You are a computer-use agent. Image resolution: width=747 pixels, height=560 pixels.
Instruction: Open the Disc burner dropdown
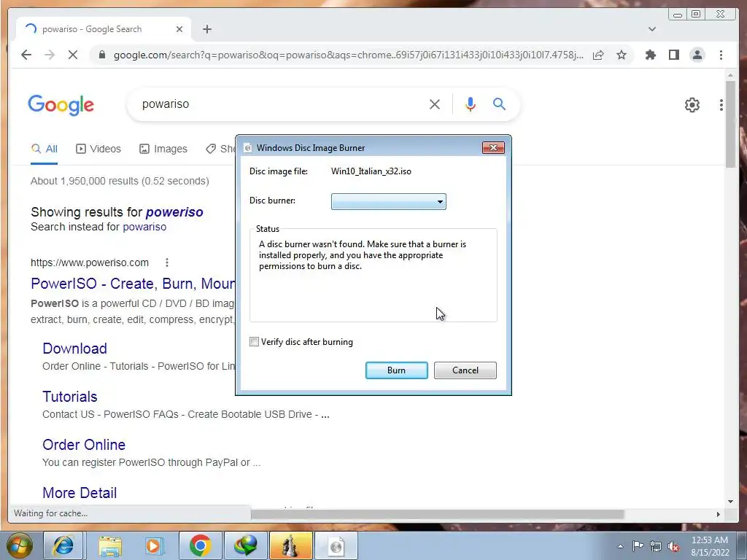coord(389,201)
